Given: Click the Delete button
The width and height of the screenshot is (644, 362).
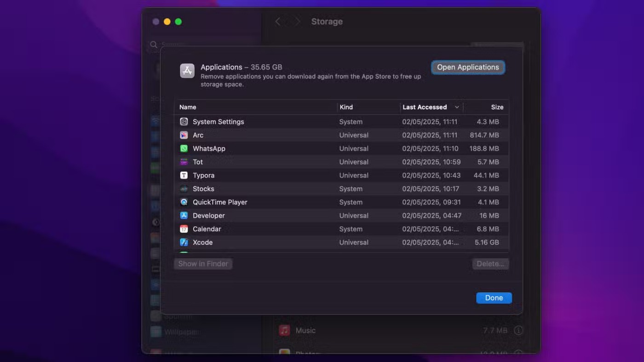Looking at the screenshot, I should pos(490,264).
